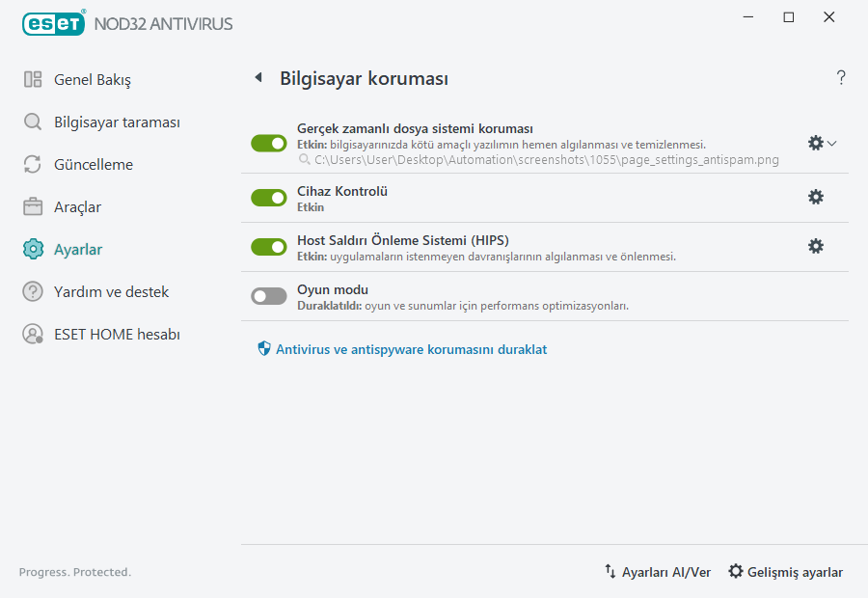Enable Oyun modu
Viewport: 868px width, 598px height.
(269, 295)
